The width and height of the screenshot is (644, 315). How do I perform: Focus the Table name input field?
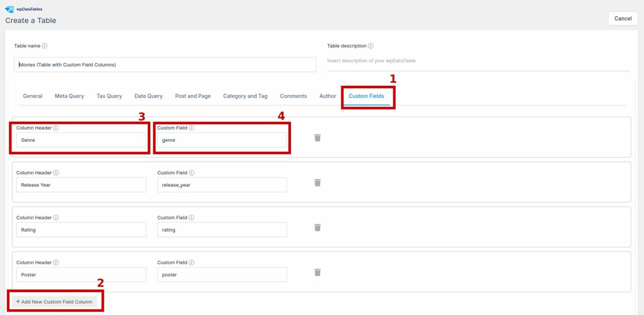point(165,65)
